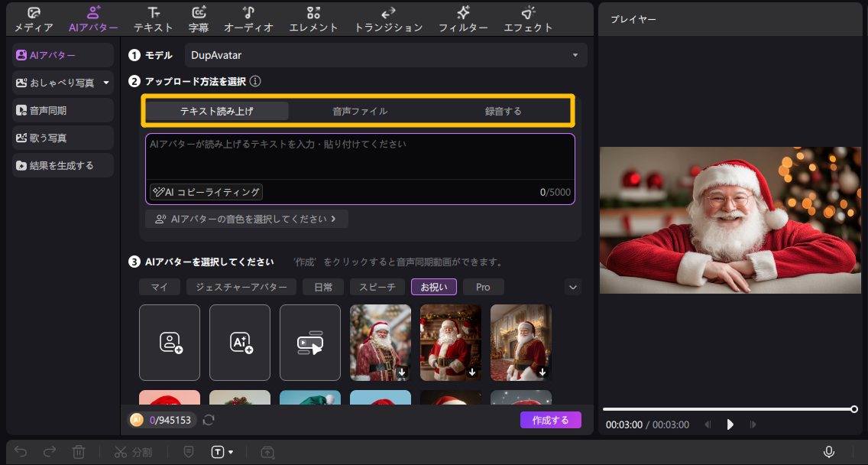Open the メディア panel icon
The height and width of the screenshot is (465, 868).
(32, 18)
